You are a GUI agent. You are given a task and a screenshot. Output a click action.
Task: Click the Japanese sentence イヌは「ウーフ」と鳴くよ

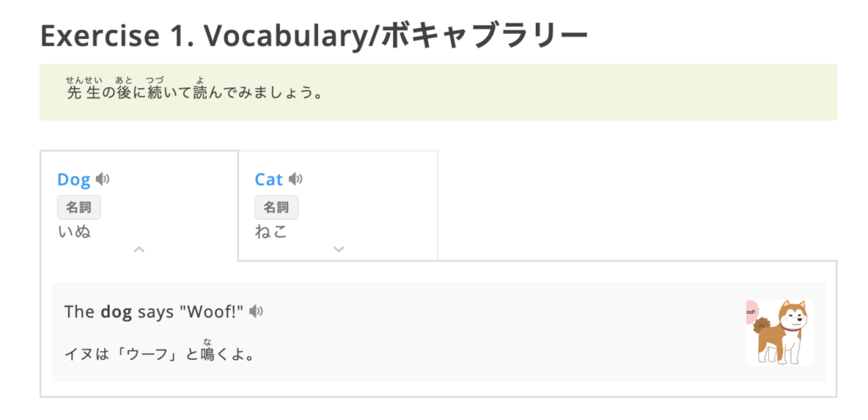(x=159, y=352)
